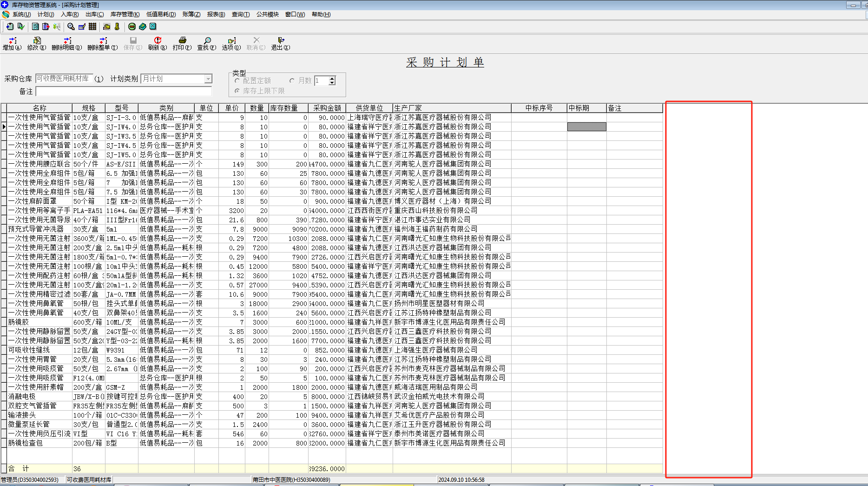Select the 库存上限下限 radio button
This screenshot has height=486, width=868.
[x=237, y=91]
